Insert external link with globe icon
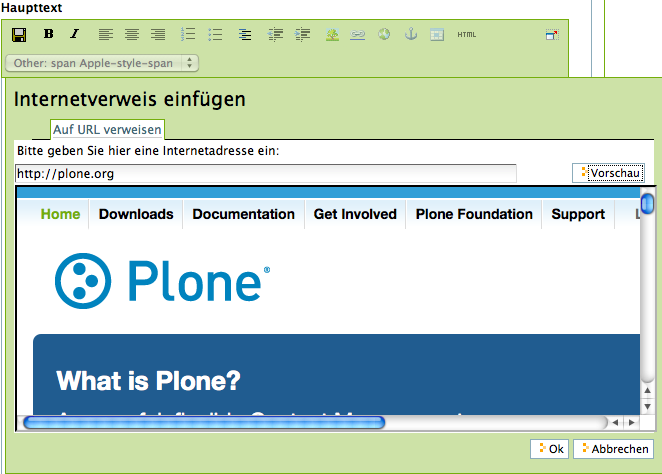662x474 pixels. coord(384,34)
